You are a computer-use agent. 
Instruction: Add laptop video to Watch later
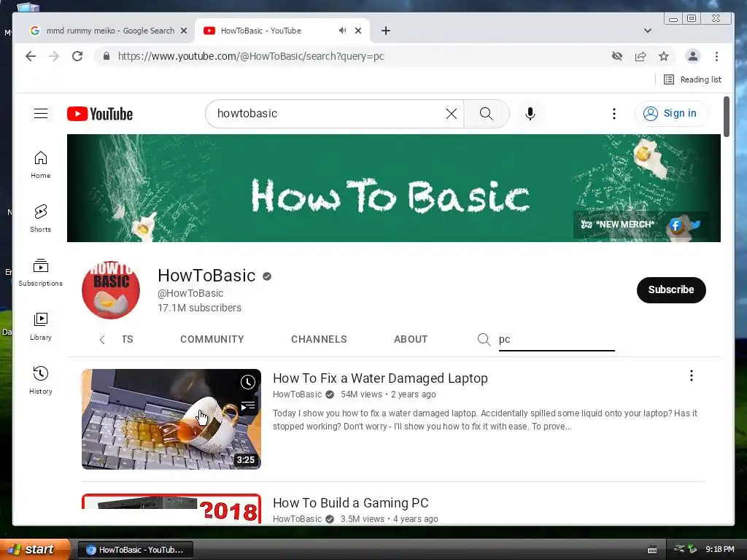(x=248, y=382)
